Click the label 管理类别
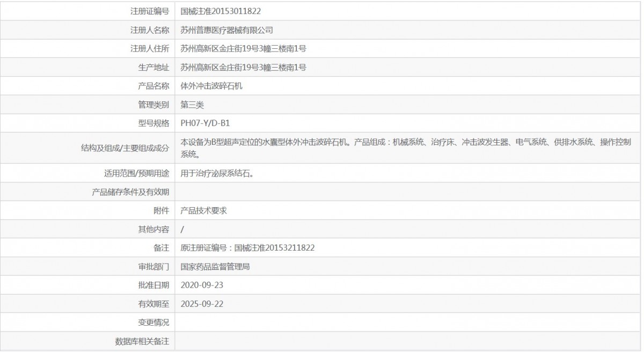644x352 pixels. (x=153, y=104)
